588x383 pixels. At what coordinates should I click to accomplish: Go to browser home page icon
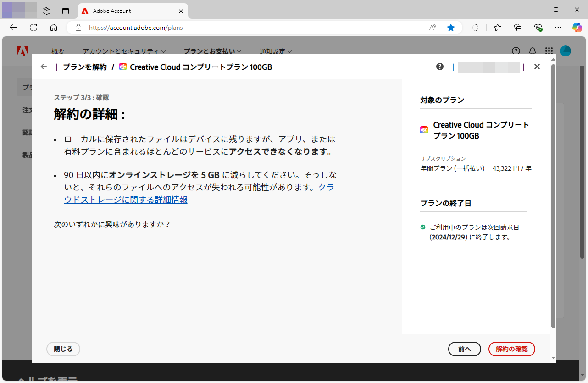click(x=54, y=28)
